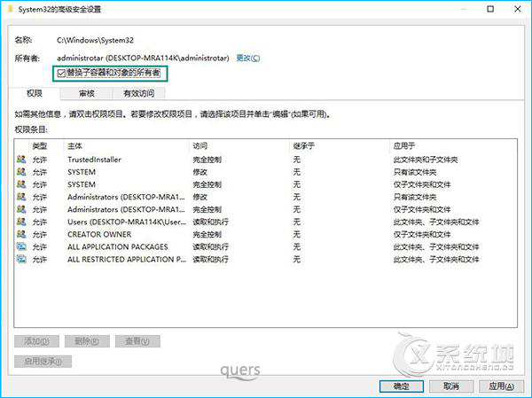Sort by the 类型 column header
Image resolution: width=532 pixels, height=398 pixels.
40,146
